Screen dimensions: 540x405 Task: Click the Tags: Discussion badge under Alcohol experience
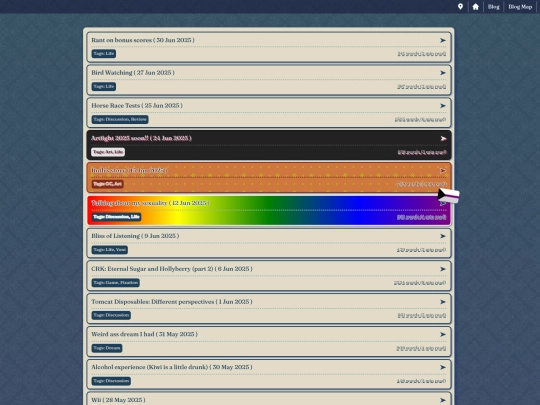111,381
